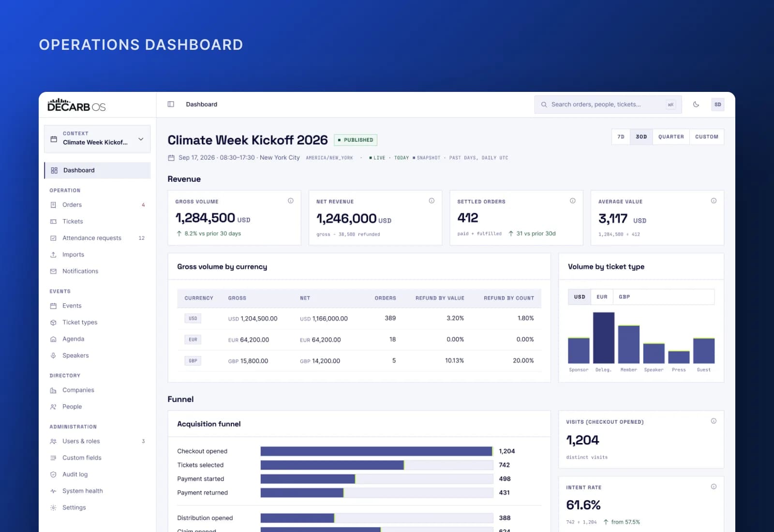
Task: Click the EUR currency tag in table
Action: click(193, 340)
